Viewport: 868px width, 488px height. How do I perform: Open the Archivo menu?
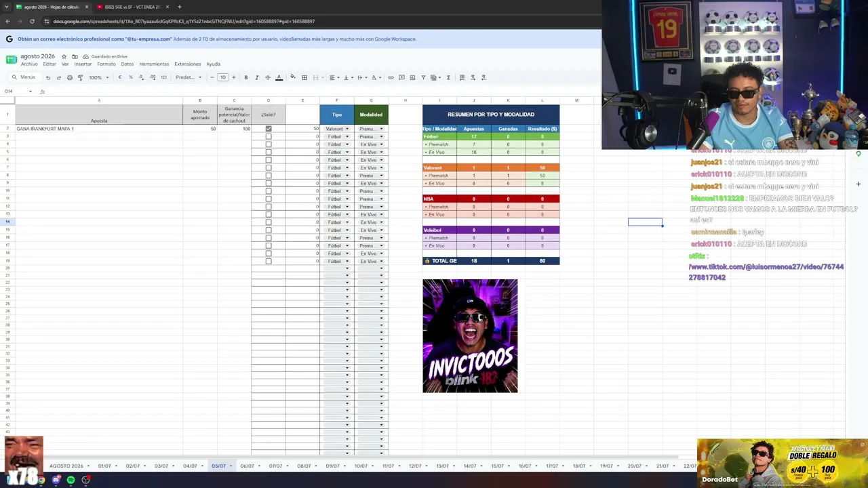coord(29,64)
